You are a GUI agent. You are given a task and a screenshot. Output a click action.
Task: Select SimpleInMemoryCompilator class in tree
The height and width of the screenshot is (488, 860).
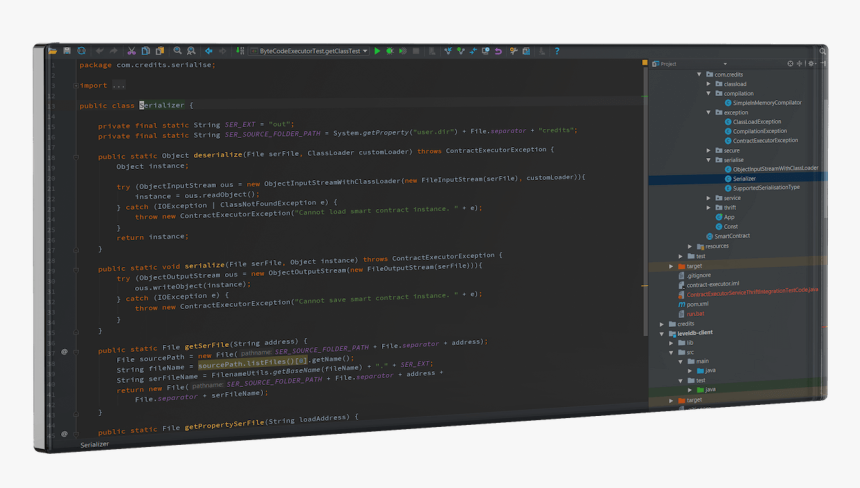click(767, 103)
